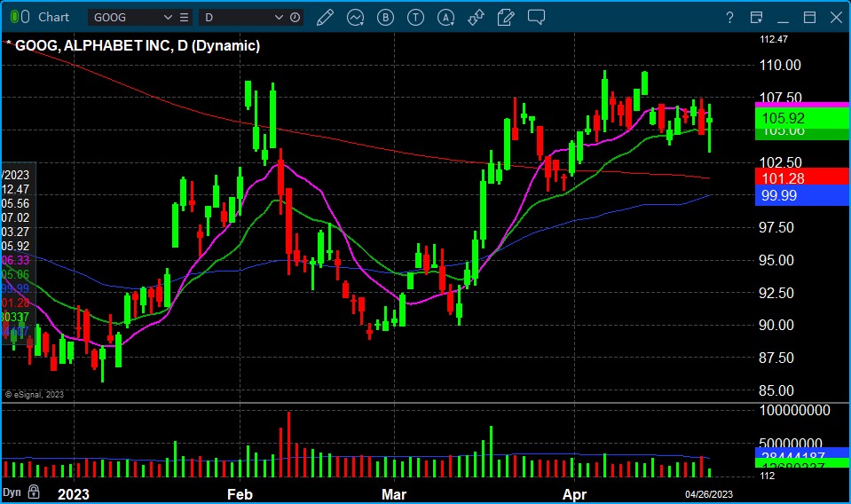Click the 110.00 price axis label
Screen dimensions: 851x504
[x=780, y=65]
